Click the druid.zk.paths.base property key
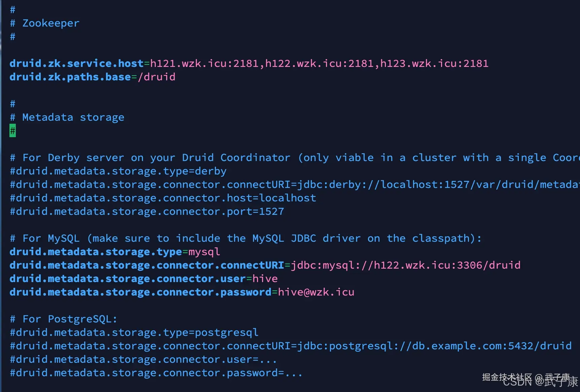The image size is (580, 392). point(70,77)
